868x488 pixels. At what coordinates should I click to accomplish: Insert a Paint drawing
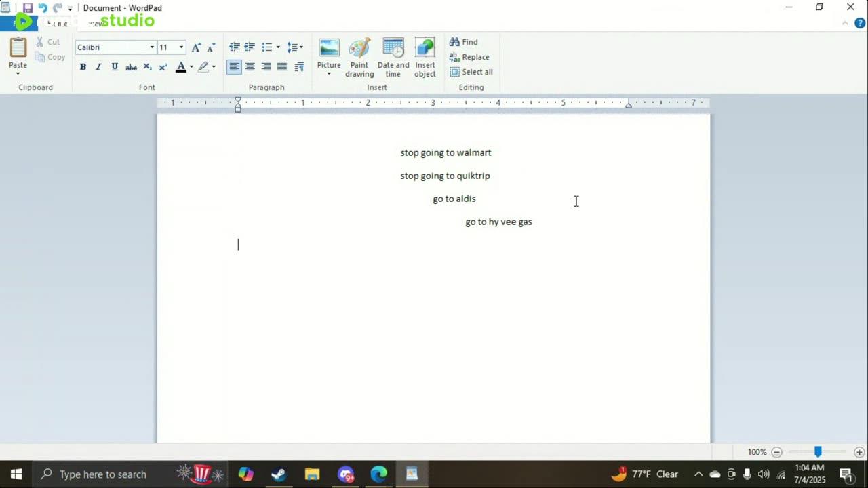coord(359,58)
